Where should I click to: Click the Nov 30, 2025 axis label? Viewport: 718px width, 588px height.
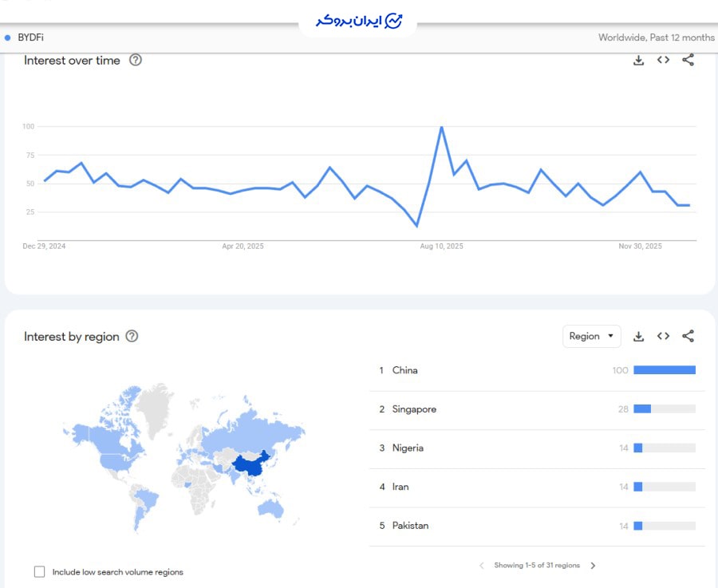640,247
